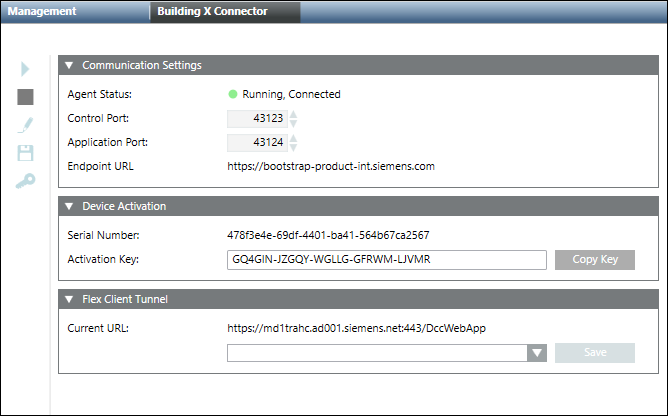This screenshot has width=668, height=416.
Task: Switch to the Management tab
Action: coord(44,12)
